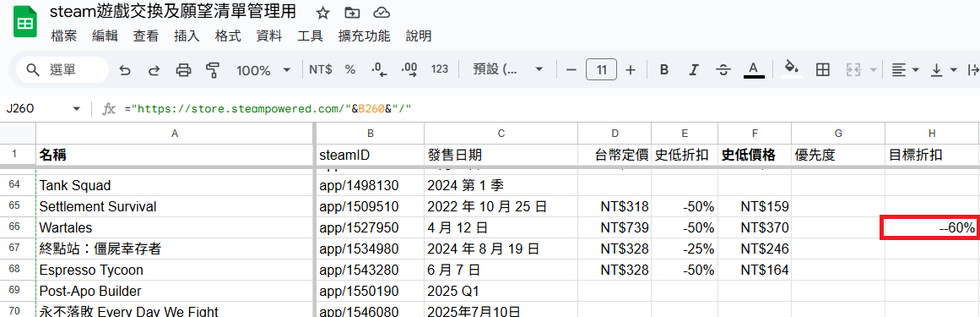Open the 工具 menu

coord(310,36)
